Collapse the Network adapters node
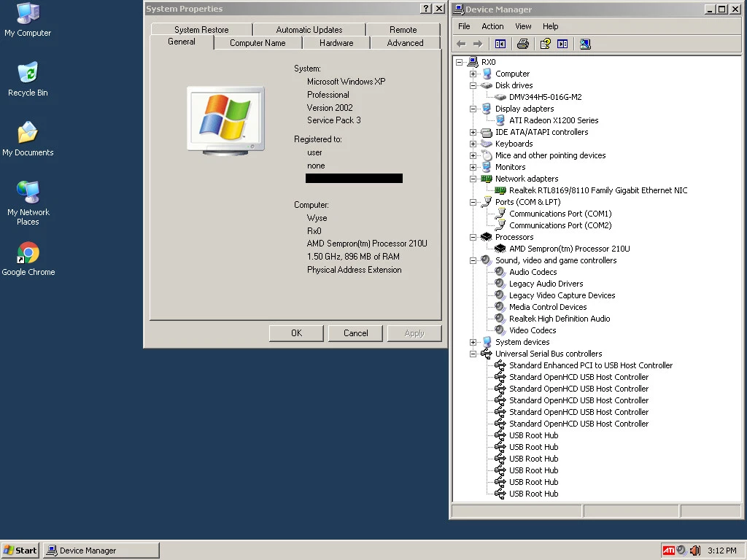The height and width of the screenshot is (560, 747). 473,179
